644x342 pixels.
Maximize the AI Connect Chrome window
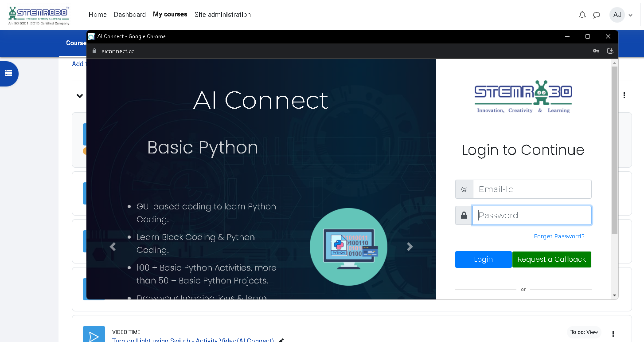[588, 36]
